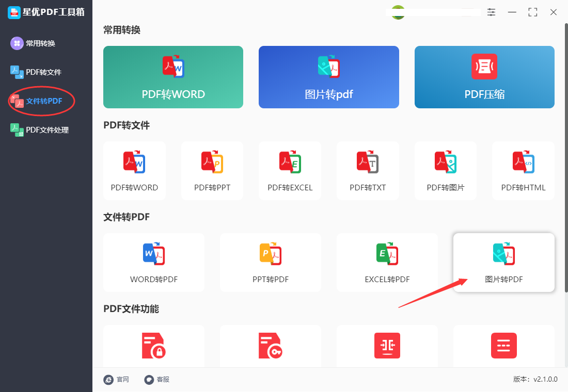Select the PPT转PDF tile icon

tap(271, 254)
